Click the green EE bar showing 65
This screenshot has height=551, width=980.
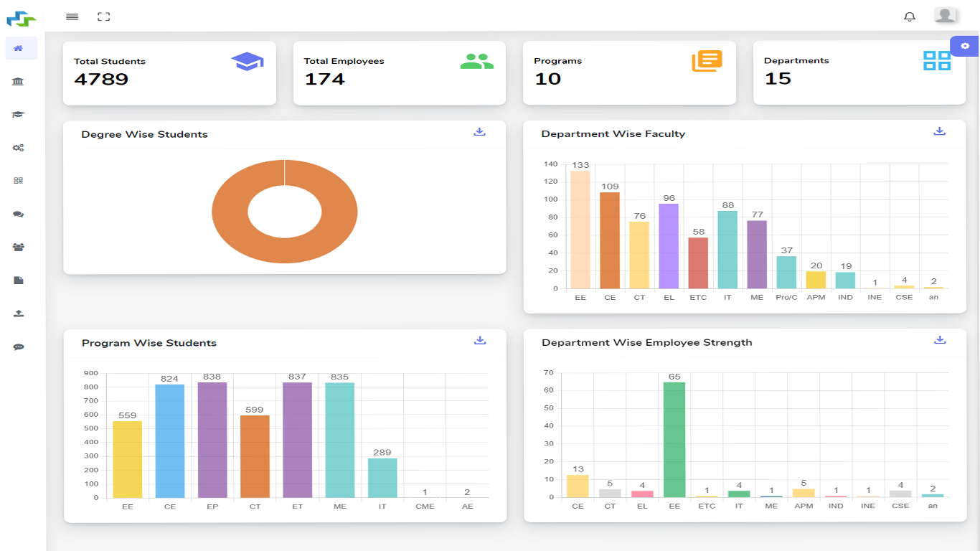[674, 439]
